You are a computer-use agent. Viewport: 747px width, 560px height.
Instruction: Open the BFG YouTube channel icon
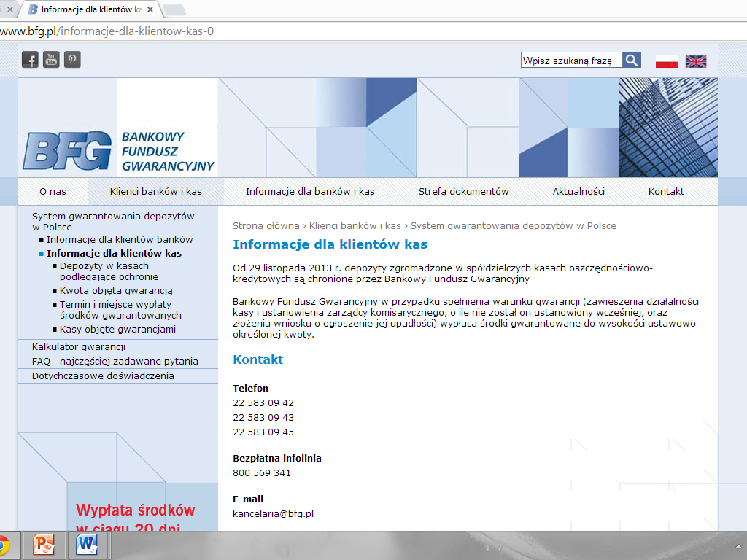[x=51, y=60]
